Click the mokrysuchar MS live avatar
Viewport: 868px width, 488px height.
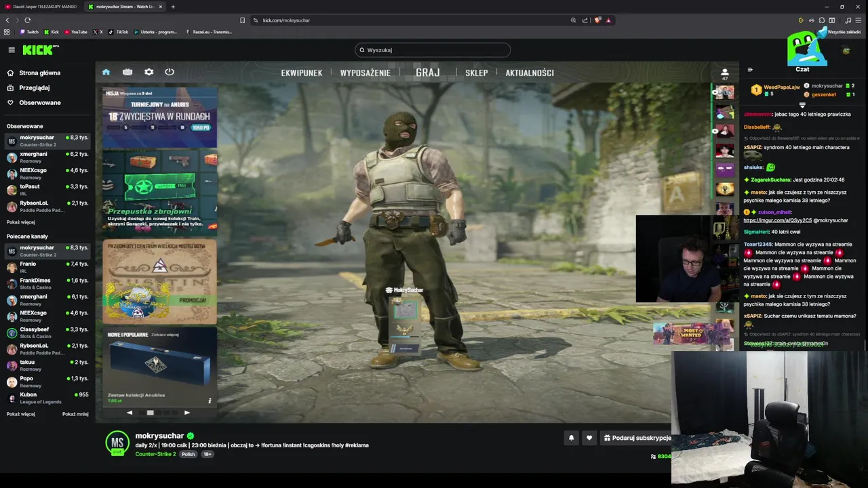tap(117, 442)
